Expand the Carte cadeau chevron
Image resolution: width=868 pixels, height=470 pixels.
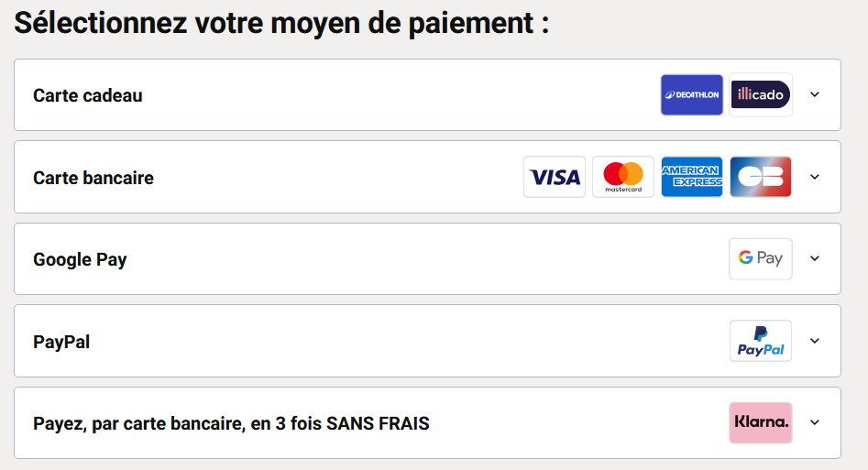pos(814,94)
